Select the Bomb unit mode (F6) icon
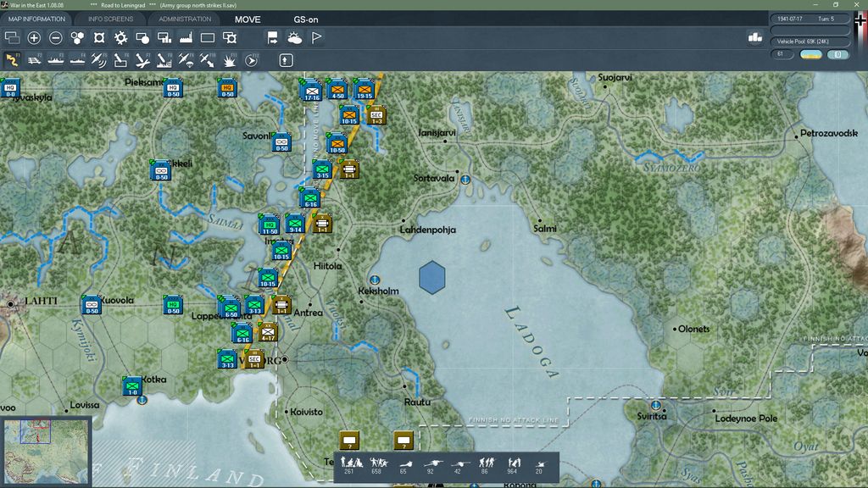Viewport: 868px width, 488px height. (120, 60)
